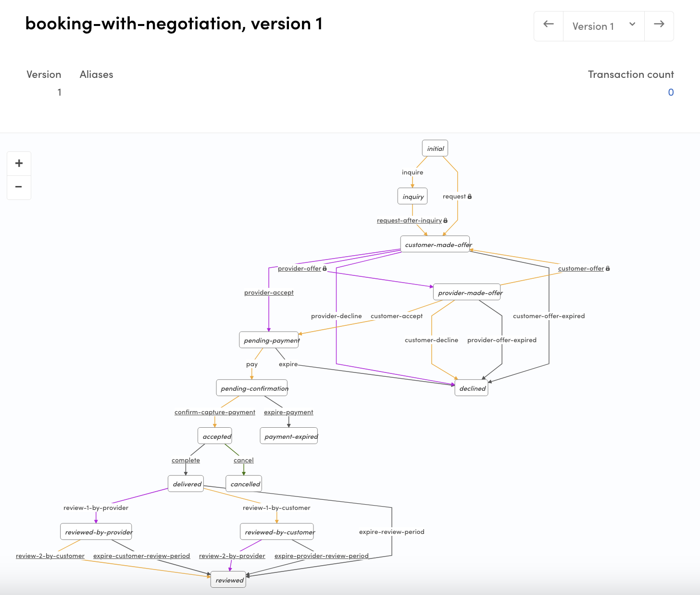Click the lock icon next to customer-offer
The image size is (700, 595).
608,268
